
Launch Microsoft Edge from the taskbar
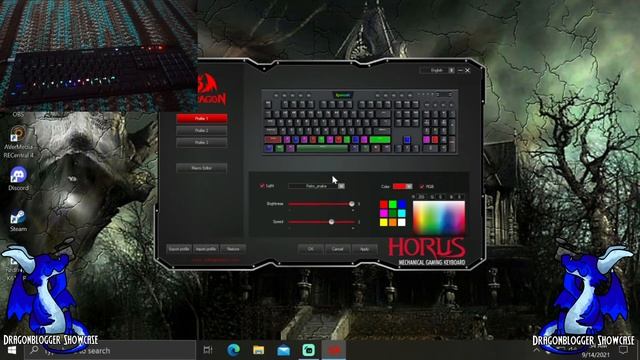pos(233,350)
